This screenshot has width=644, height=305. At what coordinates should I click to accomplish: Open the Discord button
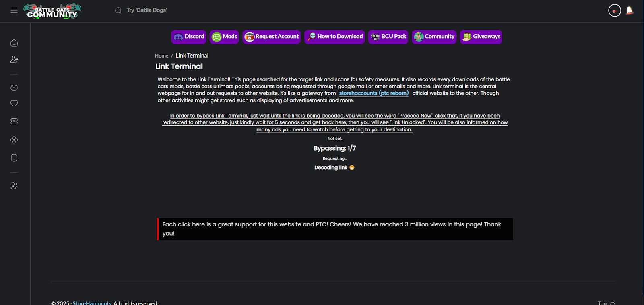189,37
